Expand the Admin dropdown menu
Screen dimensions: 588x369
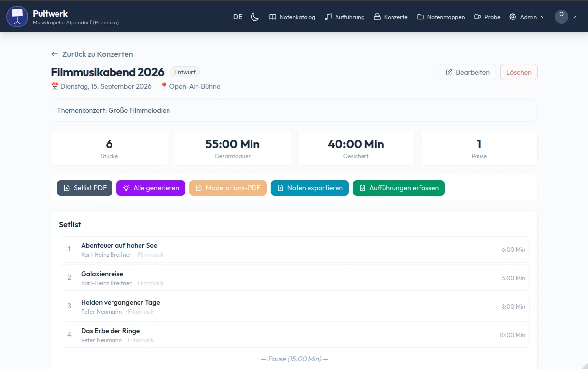click(527, 17)
